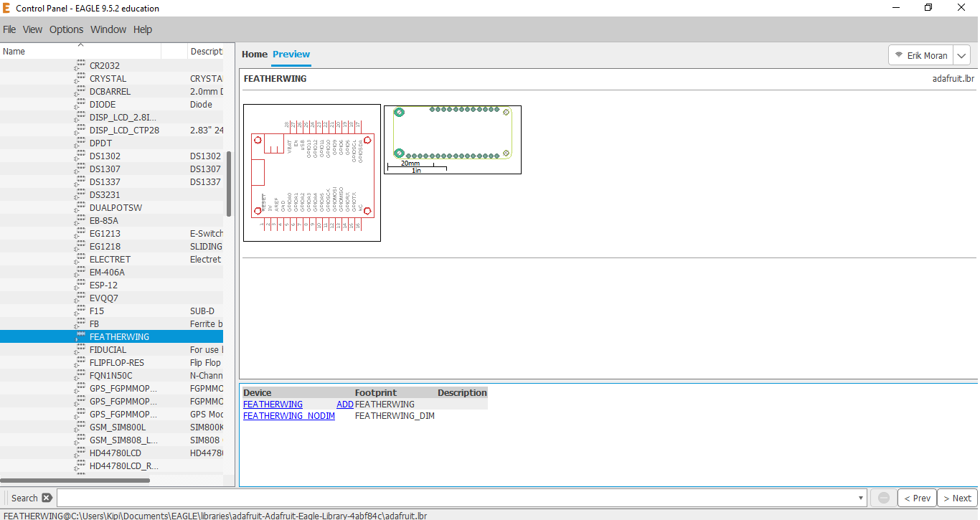Clear the search field with X icon

pos(47,498)
